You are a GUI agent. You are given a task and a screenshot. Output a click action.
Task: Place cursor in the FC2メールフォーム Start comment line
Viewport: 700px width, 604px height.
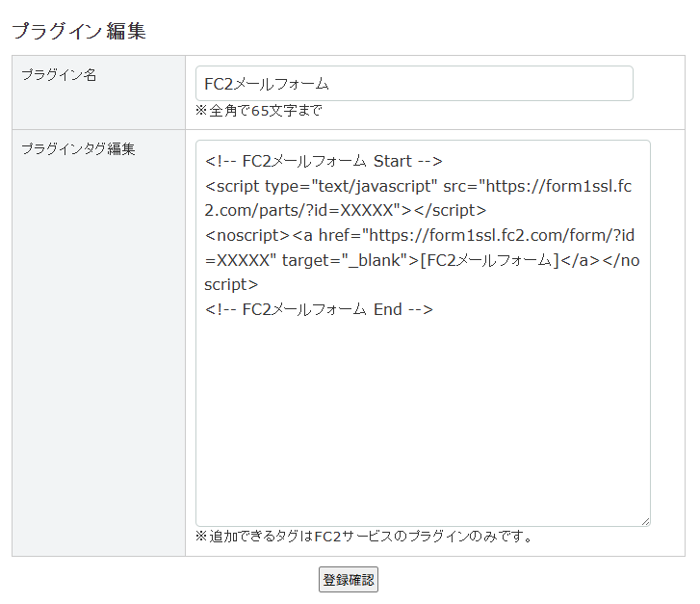323,160
